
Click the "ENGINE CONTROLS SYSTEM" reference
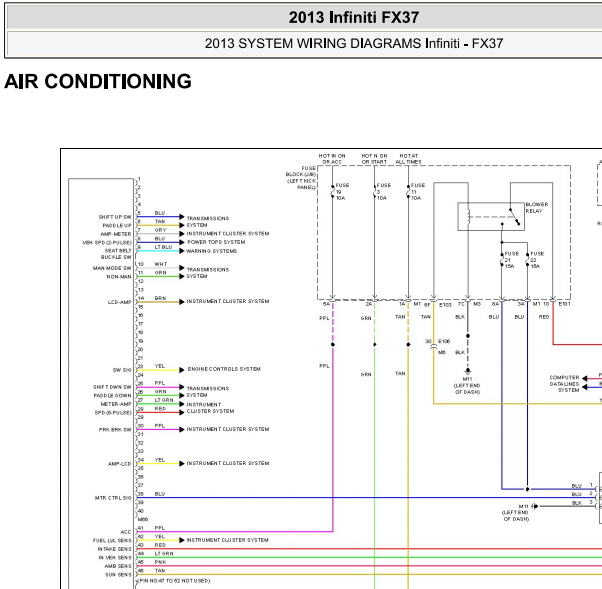224,369
